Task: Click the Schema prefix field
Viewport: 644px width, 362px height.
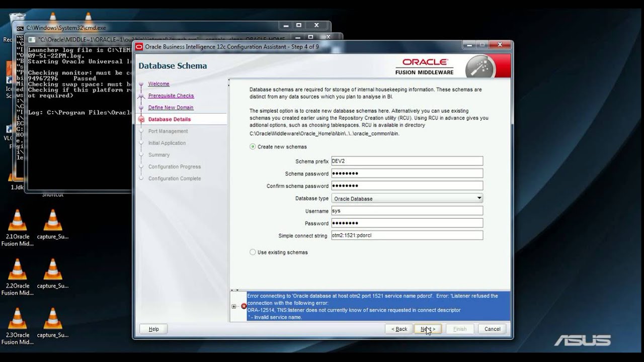Action: click(x=407, y=161)
